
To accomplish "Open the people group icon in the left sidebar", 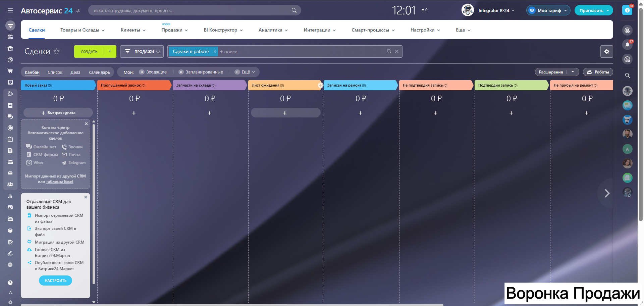I will pyautogui.click(x=10, y=185).
